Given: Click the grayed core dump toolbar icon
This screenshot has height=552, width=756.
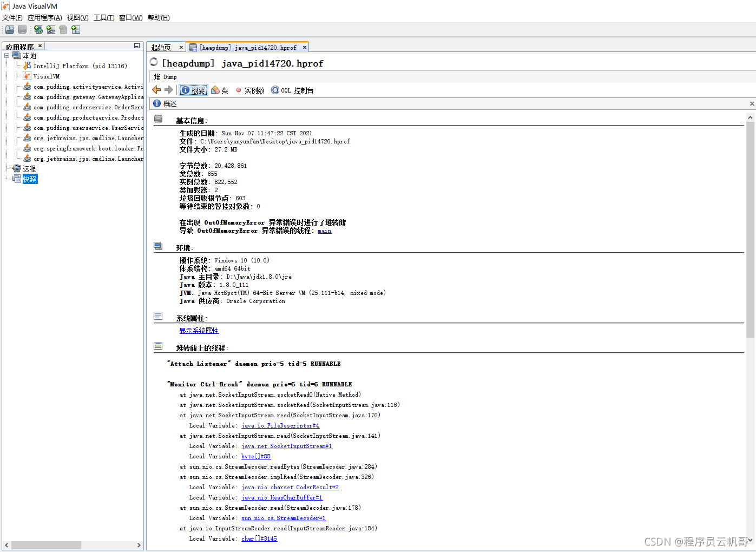Looking at the screenshot, I should [x=63, y=30].
